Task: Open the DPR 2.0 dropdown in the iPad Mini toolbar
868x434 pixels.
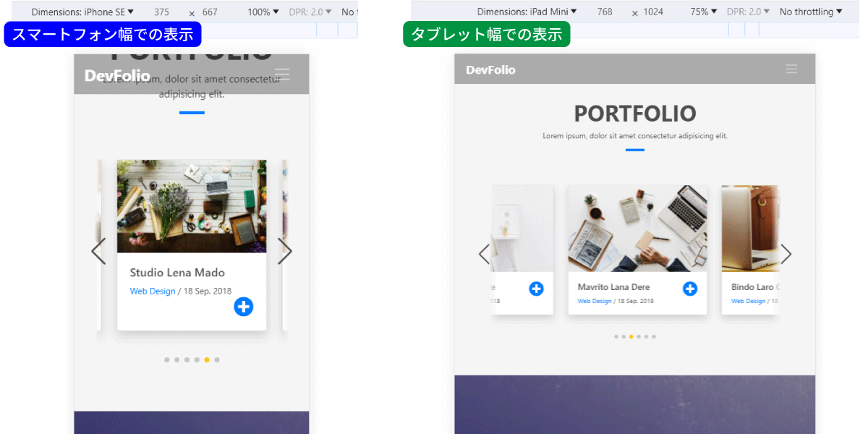Action: (x=749, y=12)
